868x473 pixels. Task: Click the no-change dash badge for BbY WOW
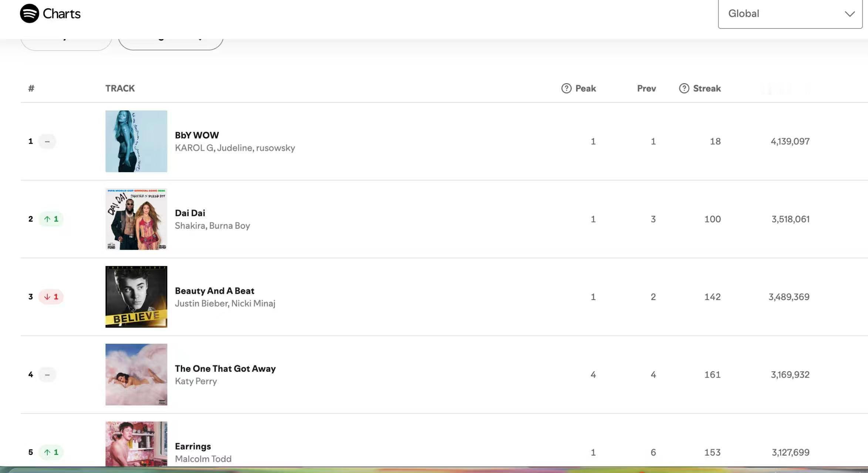coord(47,141)
